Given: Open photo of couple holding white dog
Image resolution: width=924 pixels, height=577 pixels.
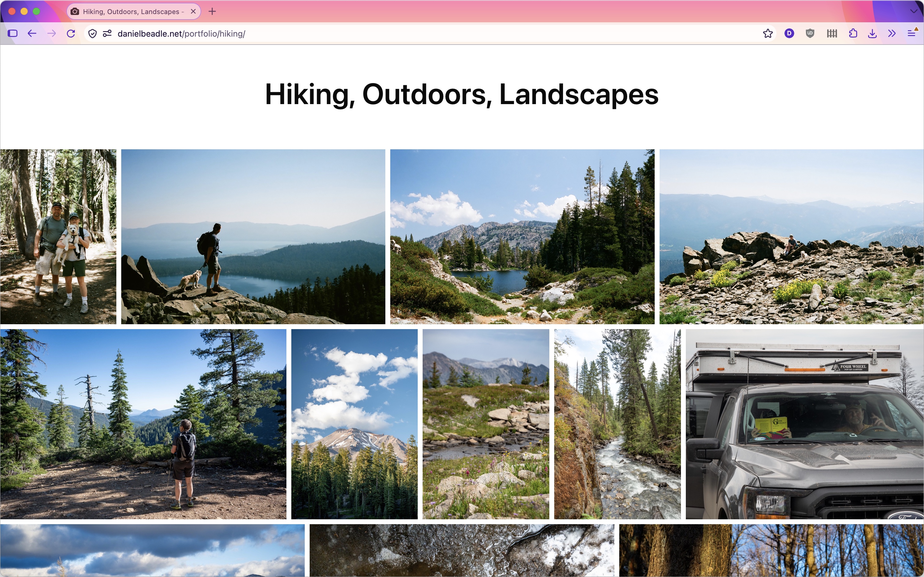Looking at the screenshot, I should (x=58, y=237).
